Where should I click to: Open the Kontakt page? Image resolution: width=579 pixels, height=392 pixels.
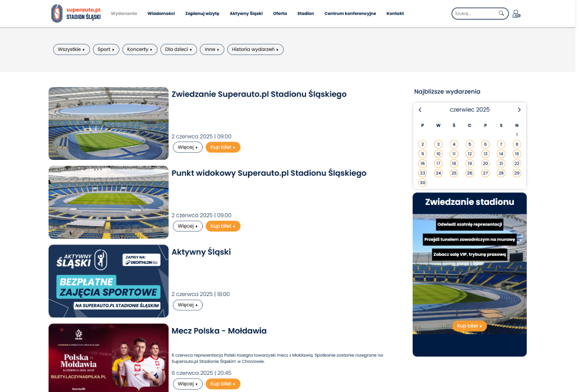pos(395,13)
